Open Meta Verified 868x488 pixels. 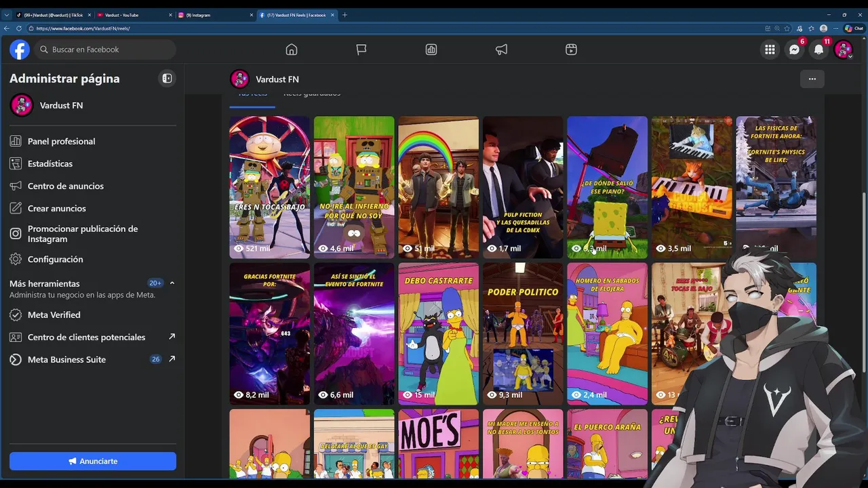pos(93,314)
